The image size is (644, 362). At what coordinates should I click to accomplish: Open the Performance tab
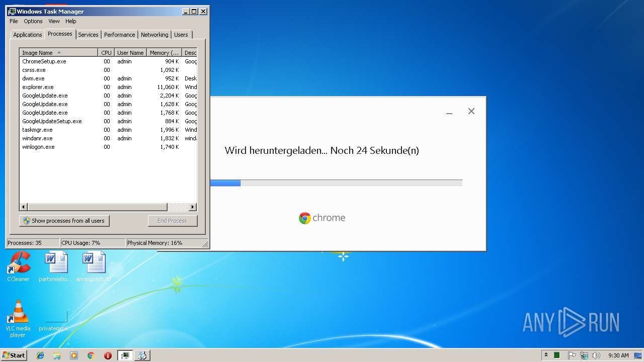pyautogui.click(x=119, y=35)
